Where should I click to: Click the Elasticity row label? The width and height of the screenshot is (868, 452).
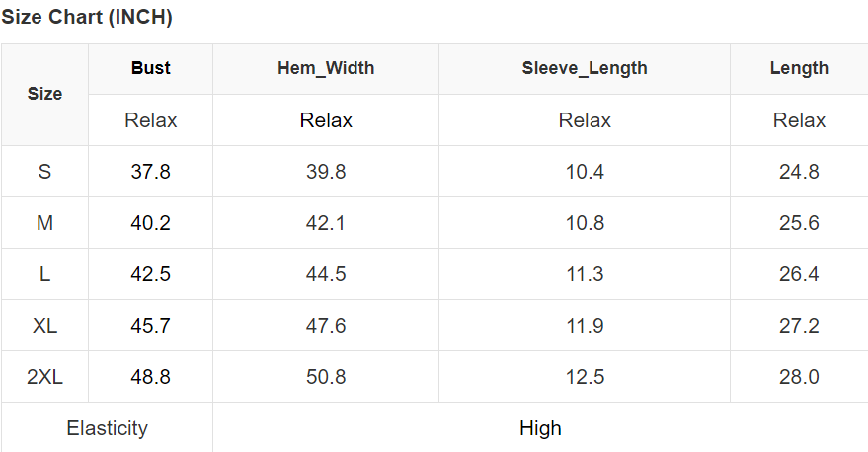click(107, 428)
